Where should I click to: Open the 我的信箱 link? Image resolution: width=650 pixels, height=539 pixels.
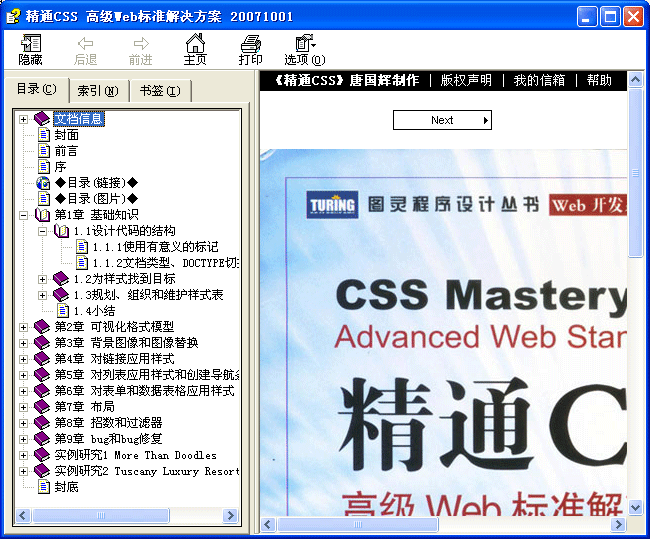coord(539,80)
